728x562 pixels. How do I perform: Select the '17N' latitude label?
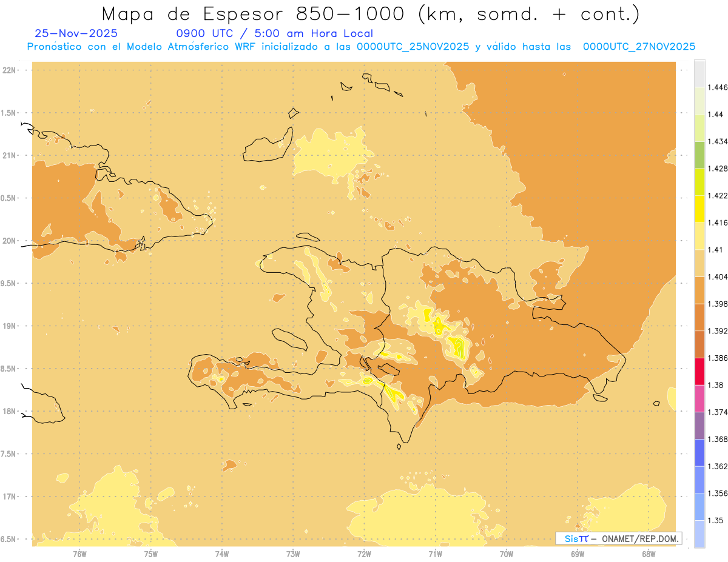[10, 497]
